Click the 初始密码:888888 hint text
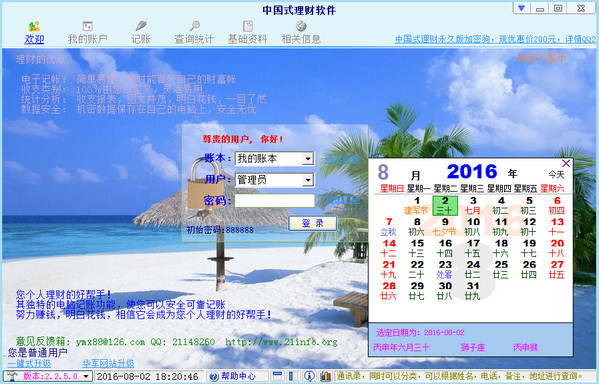Image resolution: width=599 pixels, height=384 pixels. pyautogui.click(x=220, y=230)
